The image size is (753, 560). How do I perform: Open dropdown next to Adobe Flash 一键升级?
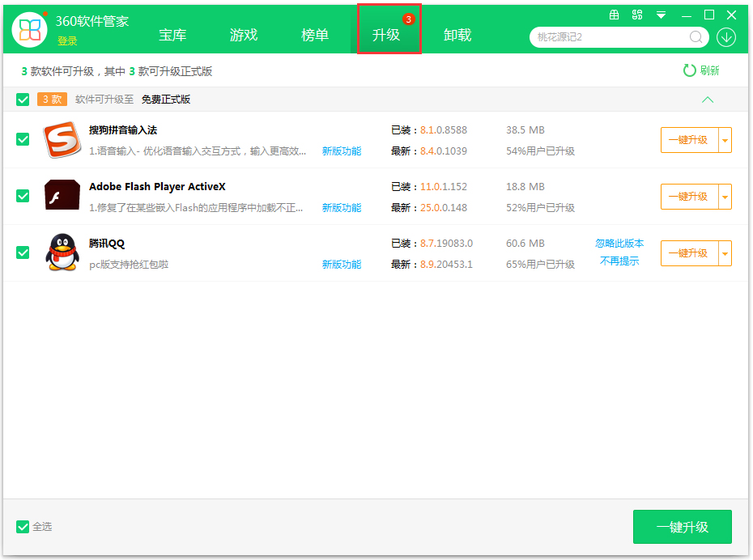coord(725,197)
